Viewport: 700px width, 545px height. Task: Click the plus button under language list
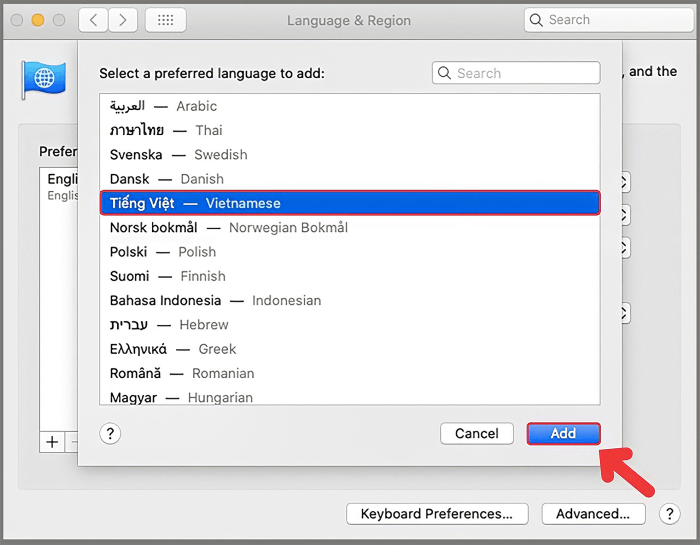[52, 441]
